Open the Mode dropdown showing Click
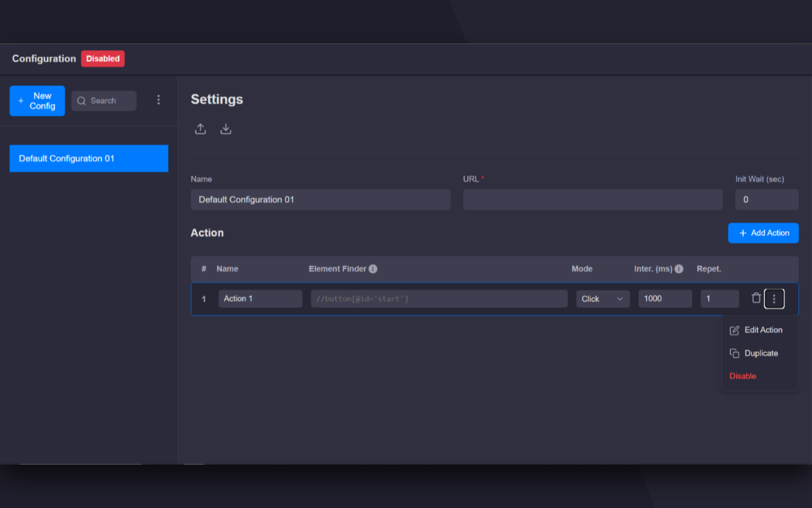The width and height of the screenshot is (812, 508). coord(603,298)
